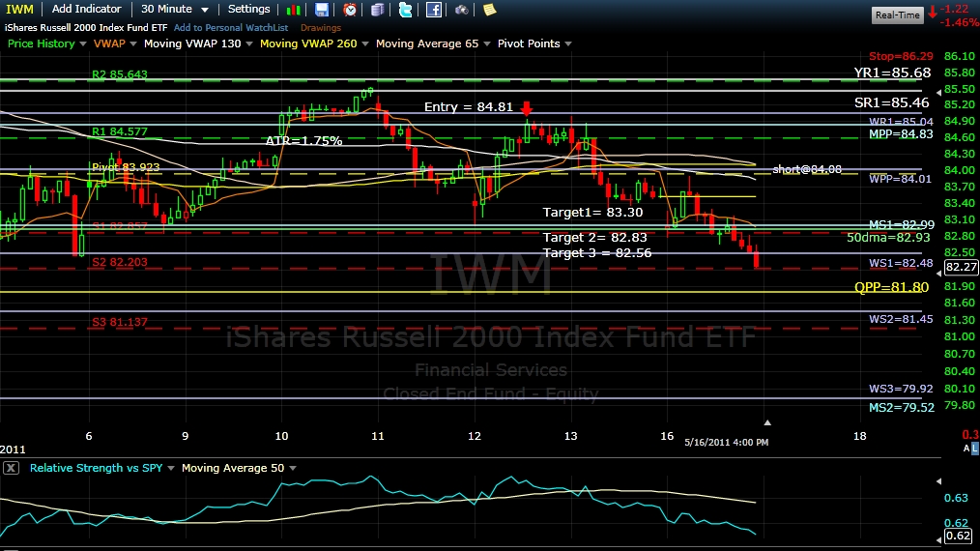Image resolution: width=980 pixels, height=551 pixels.
Task: Click the 5/16/2011 4:00 PM date label
Action: (726, 442)
